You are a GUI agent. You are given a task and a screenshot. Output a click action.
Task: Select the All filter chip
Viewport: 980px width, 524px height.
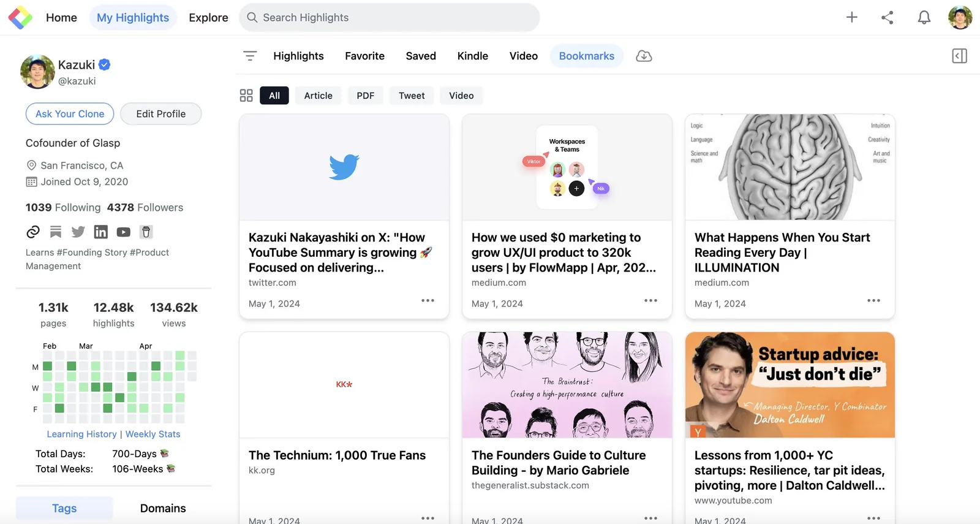[274, 96]
